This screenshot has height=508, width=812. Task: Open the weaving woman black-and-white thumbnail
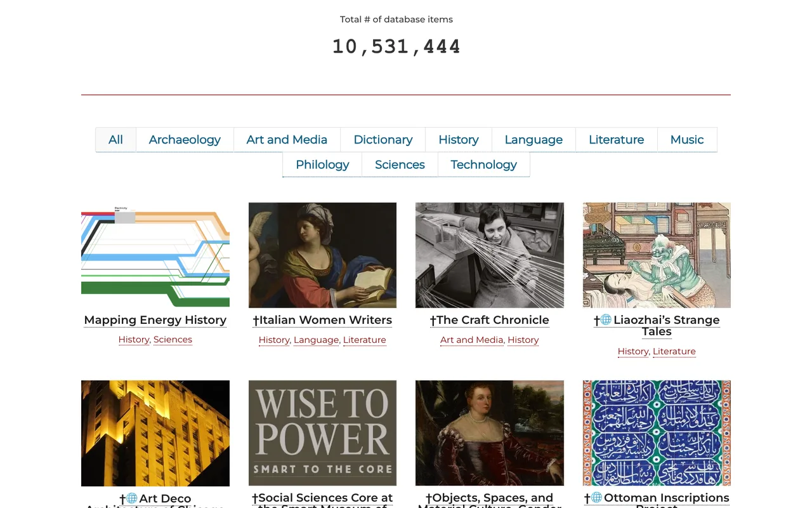[489, 255]
